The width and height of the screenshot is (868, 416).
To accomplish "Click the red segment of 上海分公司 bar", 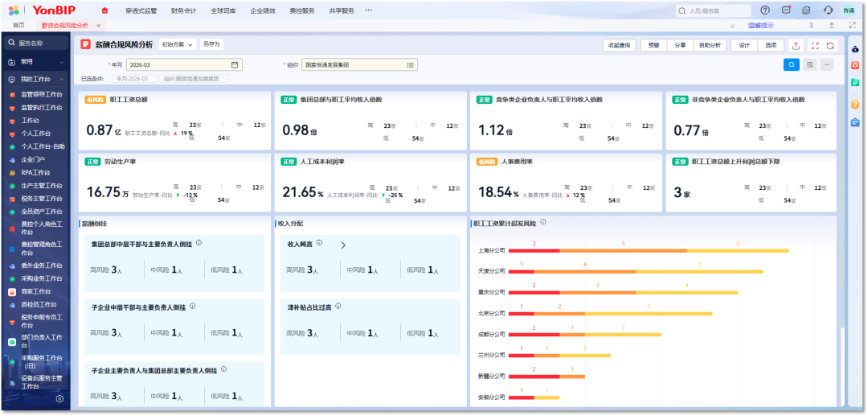I will click(534, 251).
